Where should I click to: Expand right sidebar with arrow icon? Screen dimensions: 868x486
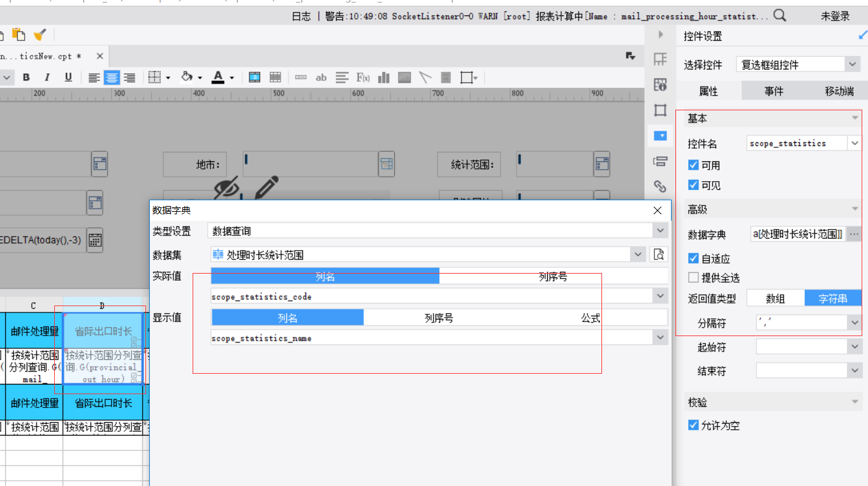click(660, 34)
